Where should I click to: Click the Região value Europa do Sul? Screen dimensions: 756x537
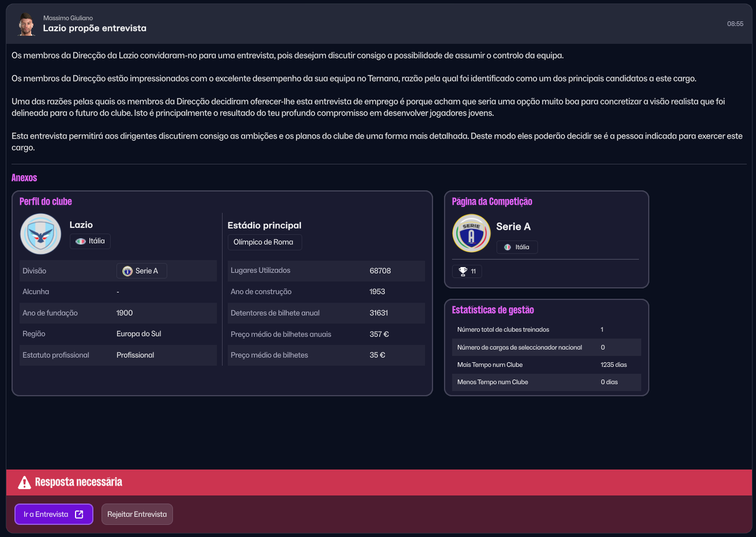coord(139,334)
